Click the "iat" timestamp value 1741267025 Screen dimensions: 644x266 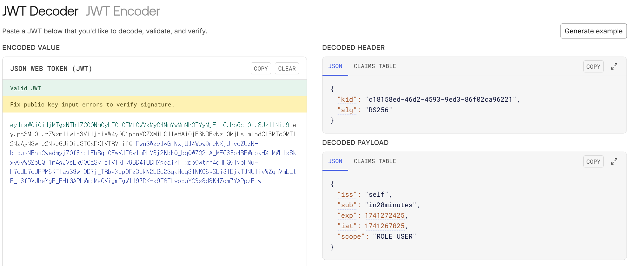pyautogui.click(x=384, y=226)
